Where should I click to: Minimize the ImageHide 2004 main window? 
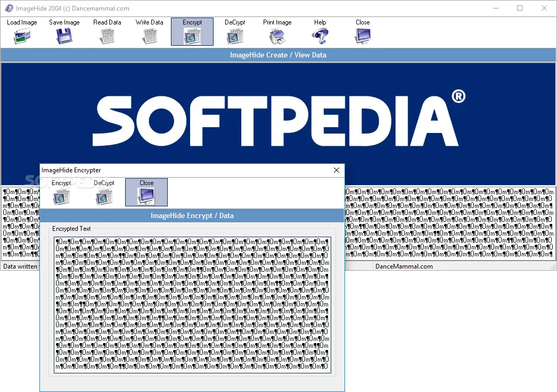coord(496,8)
